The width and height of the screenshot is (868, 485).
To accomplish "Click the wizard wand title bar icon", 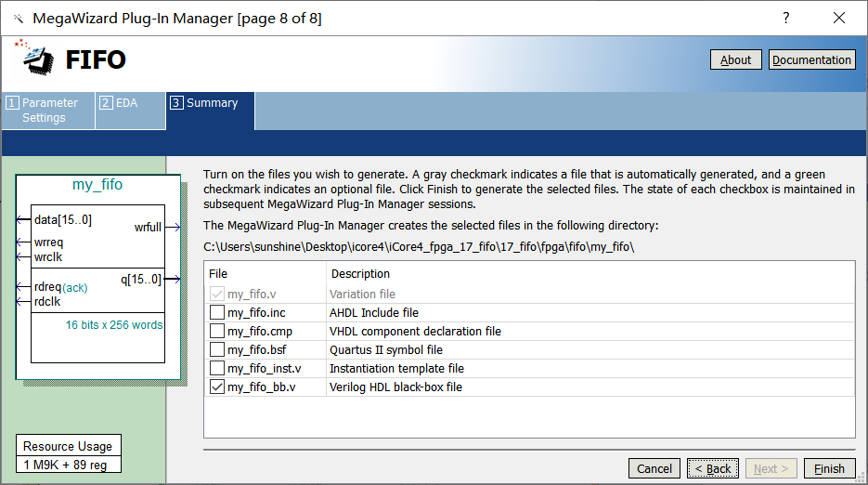I will pyautogui.click(x=17, y=18).
